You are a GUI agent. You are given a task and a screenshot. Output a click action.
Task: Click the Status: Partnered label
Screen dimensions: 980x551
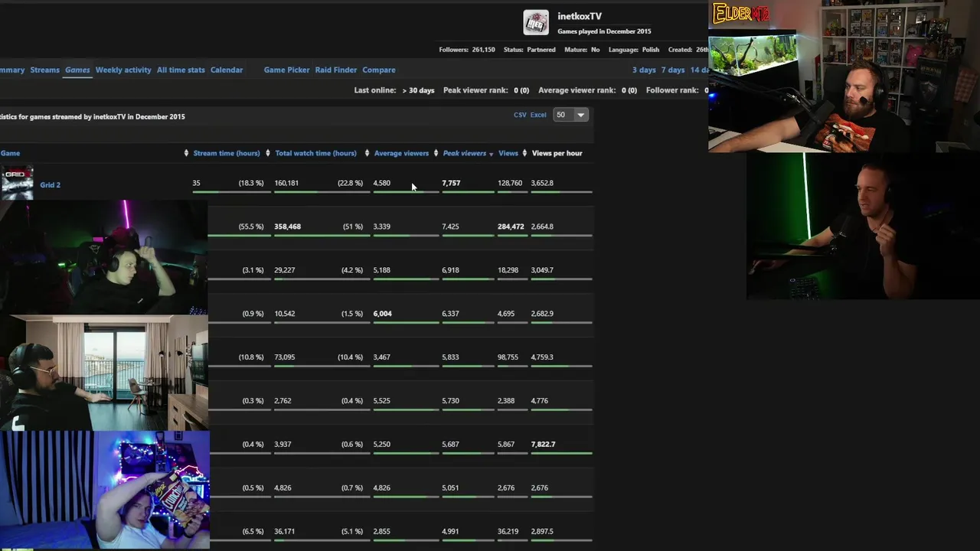click(530, 50)
